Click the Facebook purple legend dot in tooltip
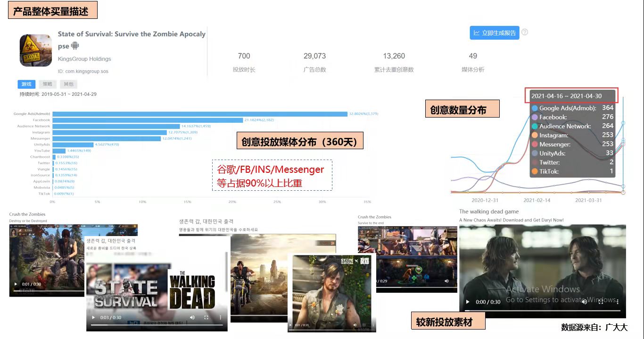The width and height of the screenshot is (644, 339). point(535,117)
